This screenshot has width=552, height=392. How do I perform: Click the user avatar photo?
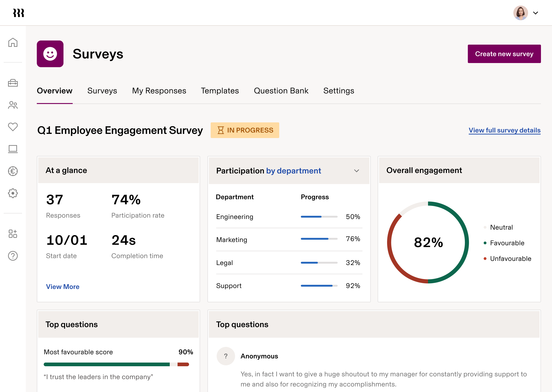pos(520,13)
